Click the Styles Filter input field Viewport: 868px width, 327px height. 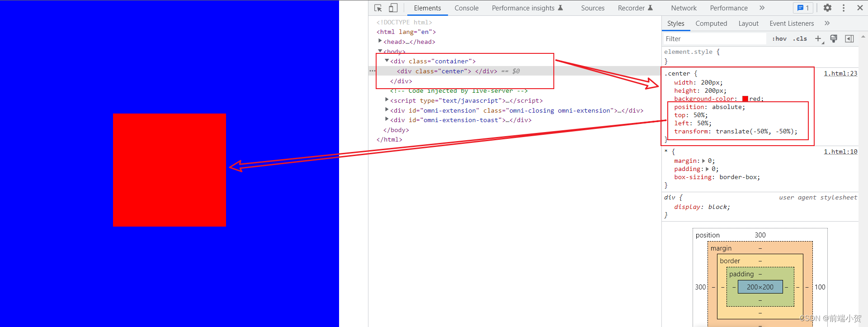[715, 39]
